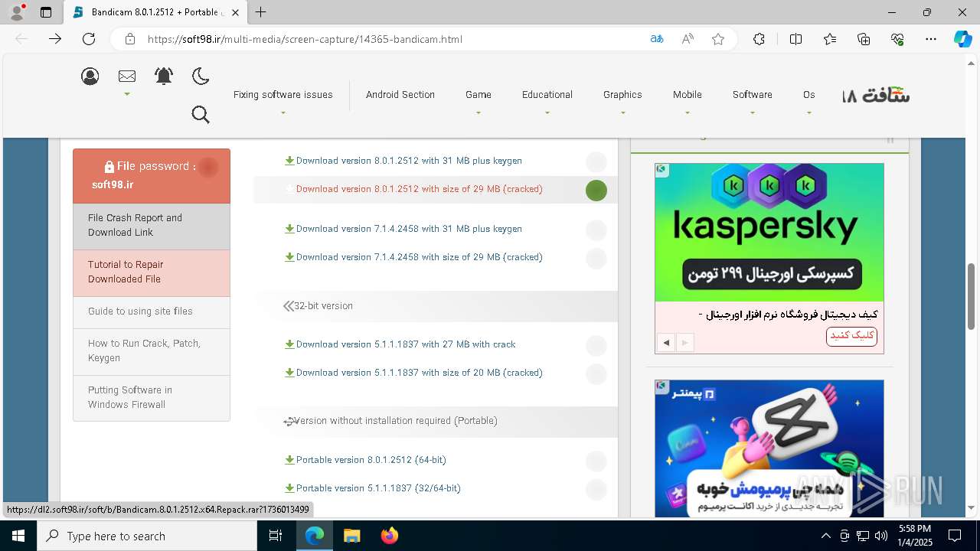This screenshot has width=980, height=551.
Task: Expand the Fixing software issues menu
Action: [283, 95]
